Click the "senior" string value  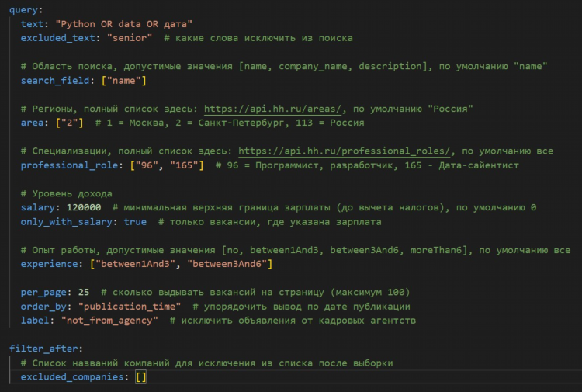coord(130,38)
